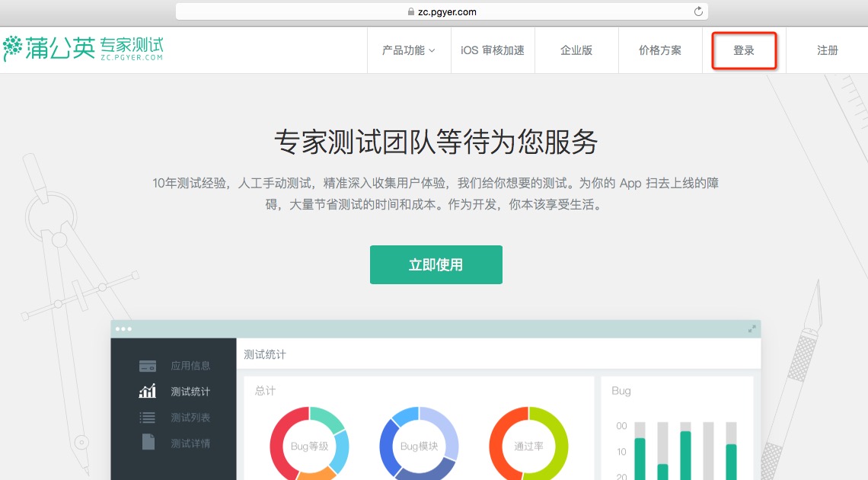This screenshot has width=868, height=480.
Task: Click the browser reload icon
Action: pyautogui.click(x=698, y=11)
